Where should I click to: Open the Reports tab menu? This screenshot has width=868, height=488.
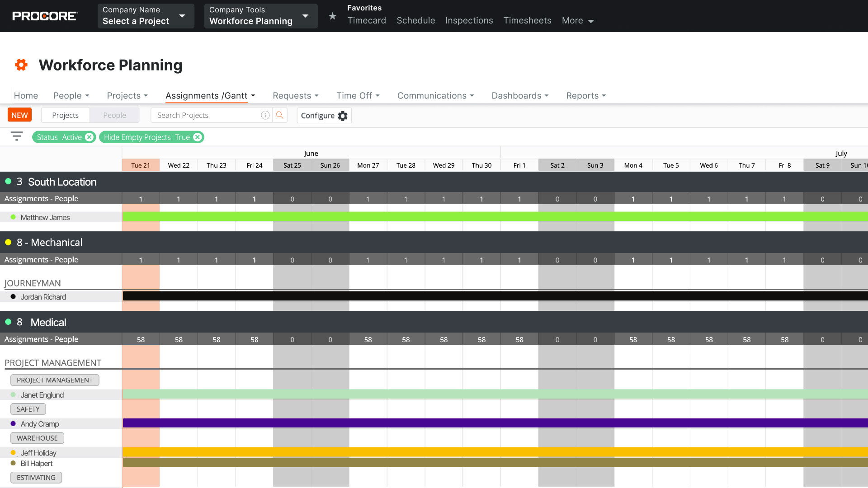pyautogui.click(x=585, y=96)
